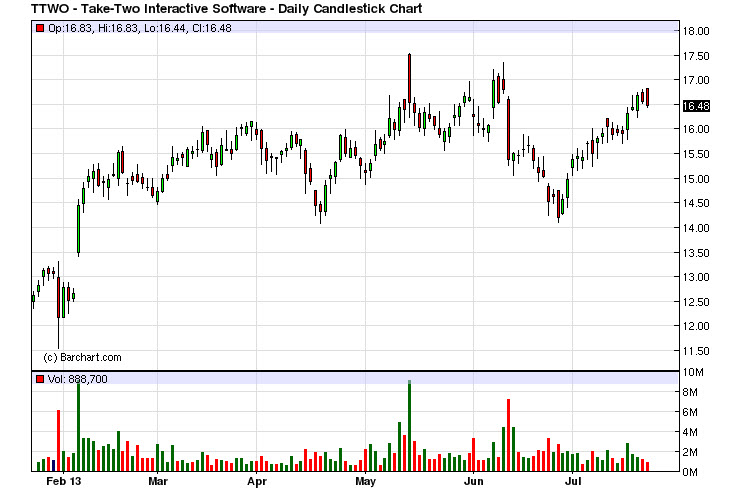756x493 pixels.
Task: Click the 'Apr' date axis label
Action: tap(256, 481)
